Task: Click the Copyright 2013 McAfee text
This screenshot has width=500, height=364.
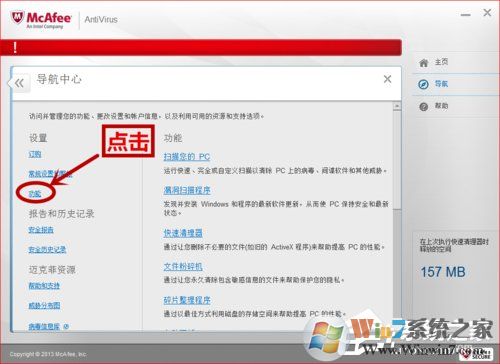Action: 48,354
